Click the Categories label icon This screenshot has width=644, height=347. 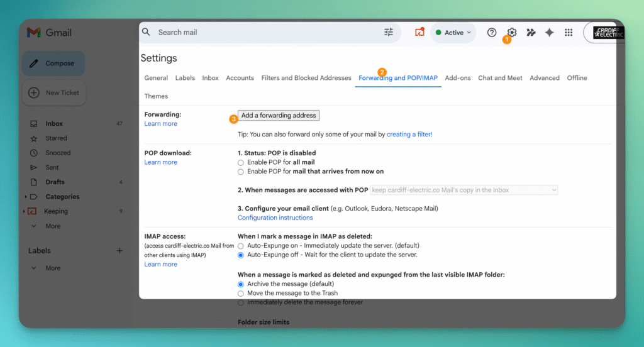click(x=34, y=197)
